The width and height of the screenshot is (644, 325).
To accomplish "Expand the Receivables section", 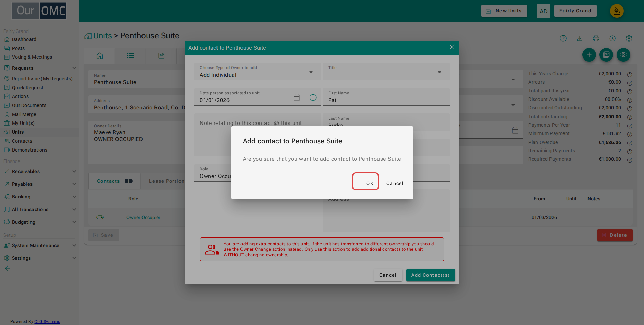I will 39,171.
